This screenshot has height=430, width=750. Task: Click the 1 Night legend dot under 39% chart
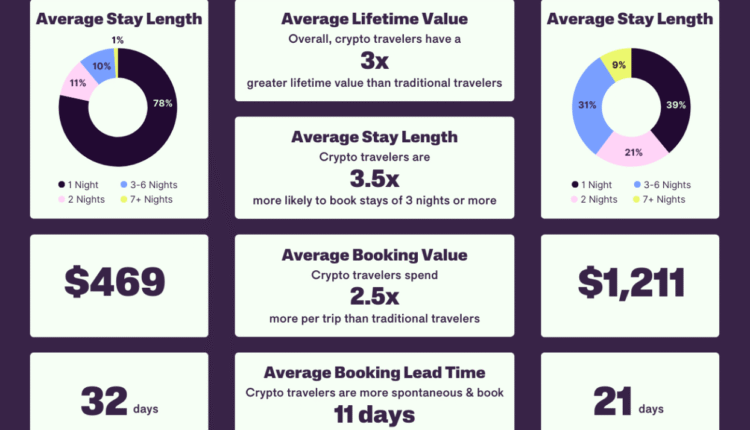point(574,184)
